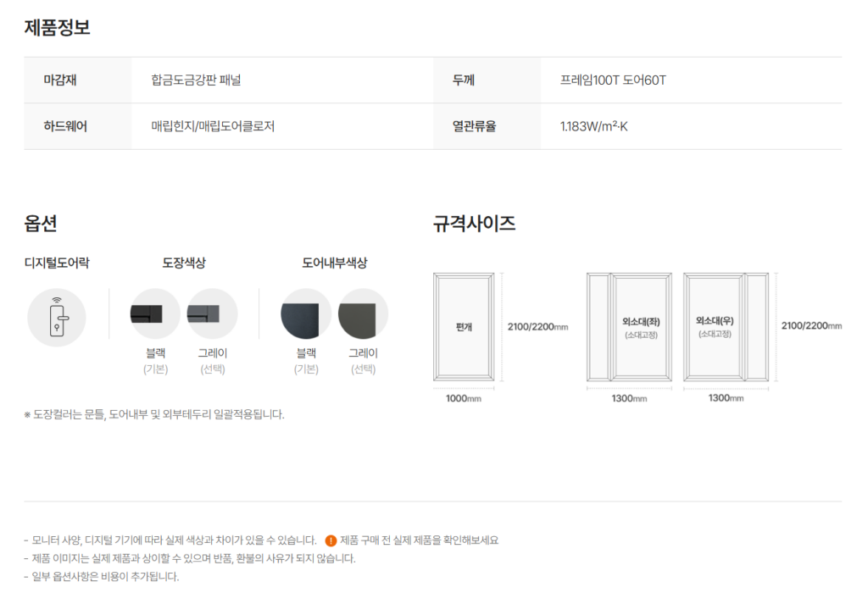Click the 하드웨어 table header cell
Screen dimensions: 868x604
66,126
